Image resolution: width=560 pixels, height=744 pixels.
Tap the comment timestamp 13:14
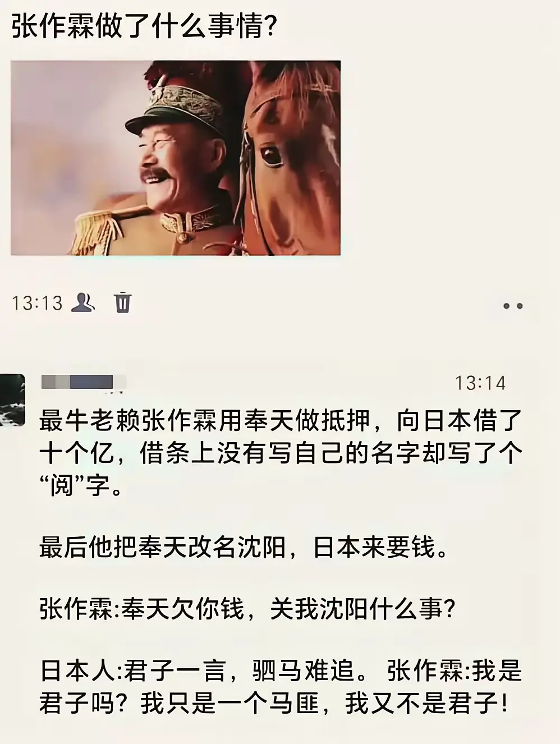[480, 383]
